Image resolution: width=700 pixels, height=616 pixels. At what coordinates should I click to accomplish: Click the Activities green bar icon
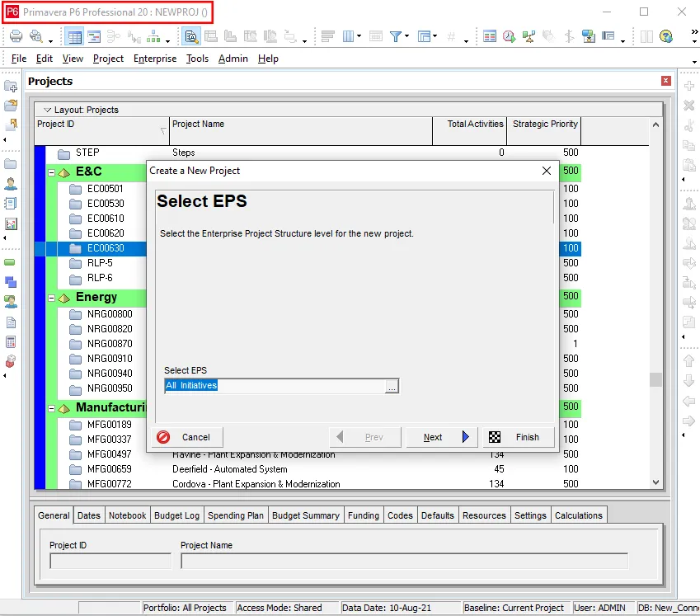pos(11,262)
